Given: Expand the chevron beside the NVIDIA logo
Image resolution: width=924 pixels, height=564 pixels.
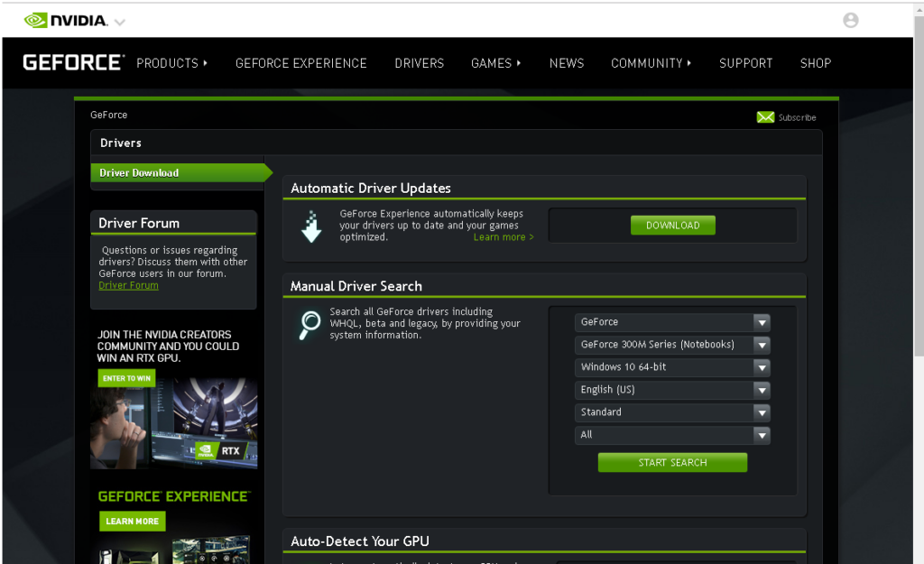Looking at the screenshot, I should click(120, 23).
